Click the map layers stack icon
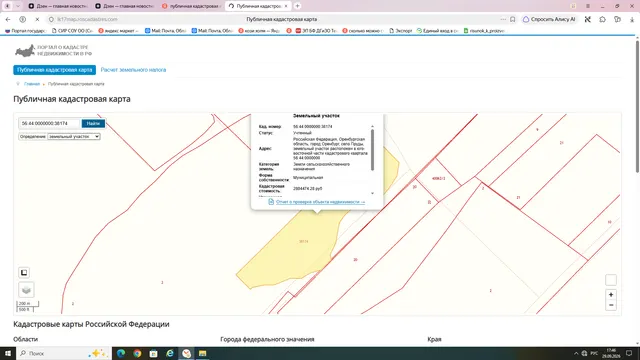Screen dimensions: 640x360 pos(26,290)
